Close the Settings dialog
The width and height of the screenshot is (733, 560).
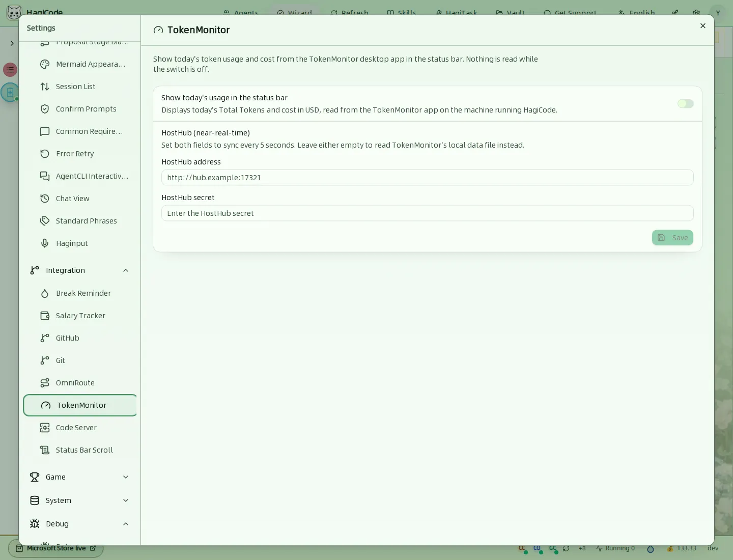pyautogui.click(x=703, y=26)
